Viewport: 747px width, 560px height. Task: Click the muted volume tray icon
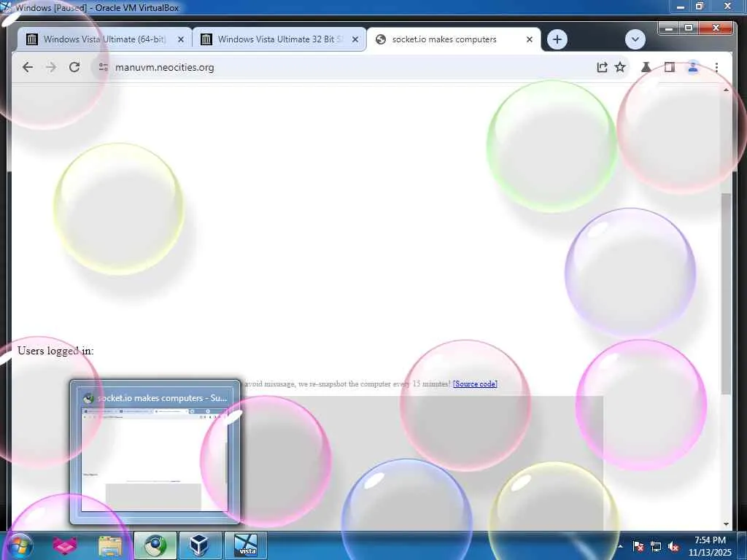click(673, 546)
